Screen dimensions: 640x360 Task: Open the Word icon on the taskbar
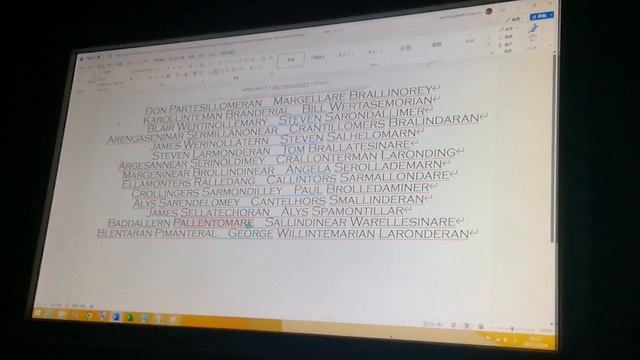(x=116, y=317)
